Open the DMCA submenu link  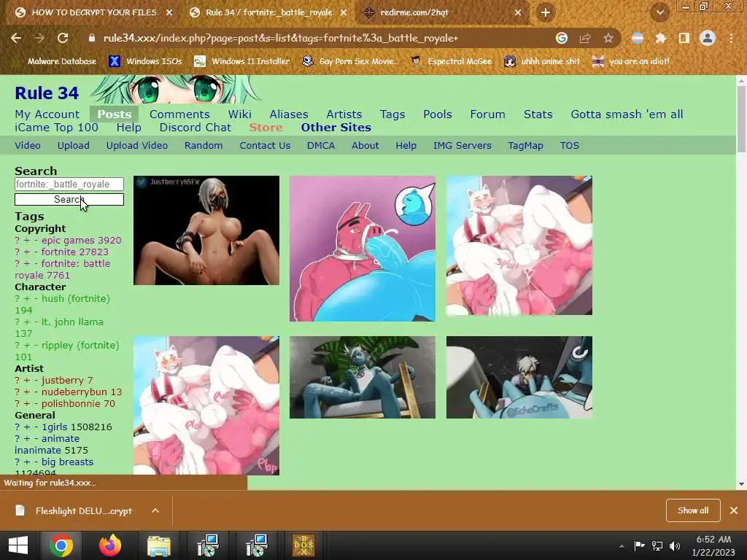321,146
